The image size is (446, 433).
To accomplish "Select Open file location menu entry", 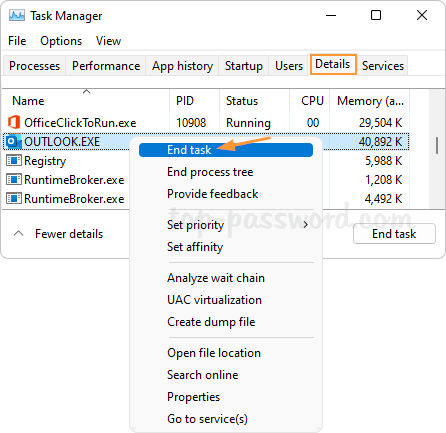I will (x=214, y=353).
